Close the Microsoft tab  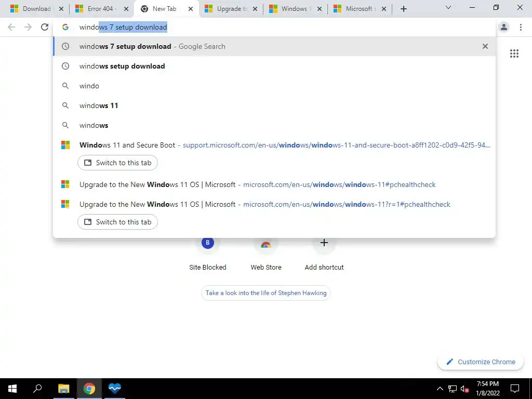(x=384, y=9)
